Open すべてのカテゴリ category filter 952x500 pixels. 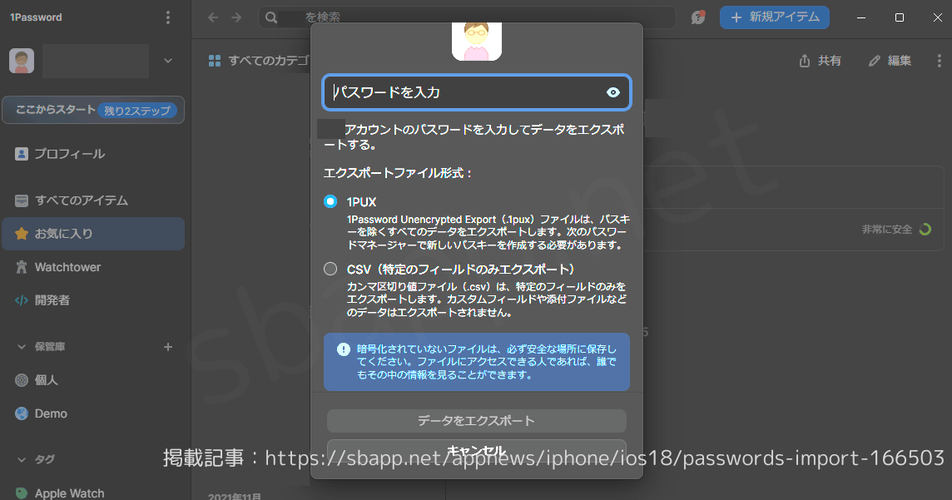coord(261,61)
